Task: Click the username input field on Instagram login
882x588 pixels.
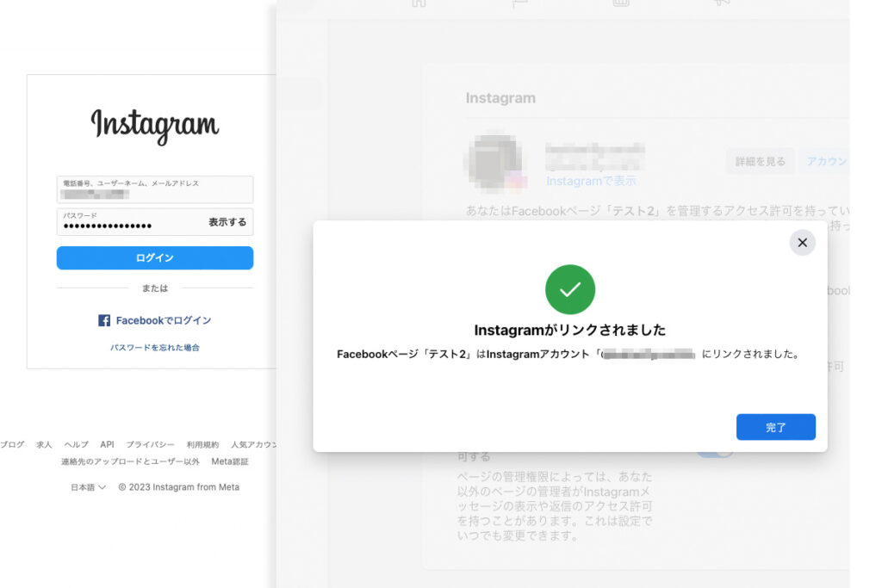Action: click(155, 189)
